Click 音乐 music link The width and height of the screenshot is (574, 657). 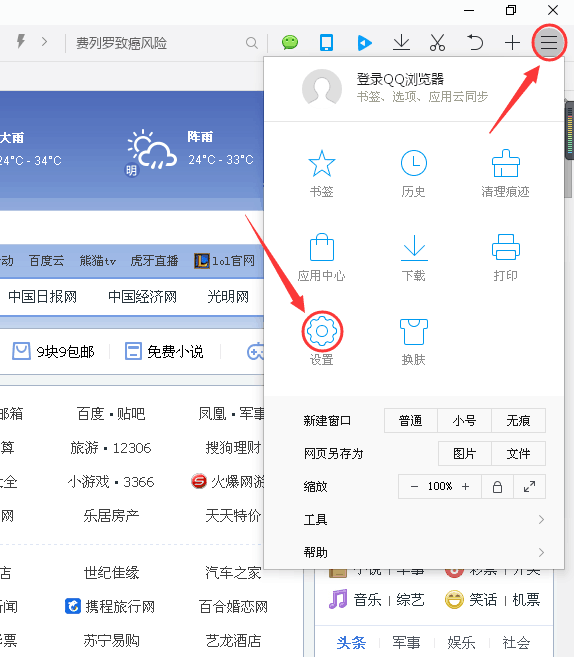tap(367, 600)
